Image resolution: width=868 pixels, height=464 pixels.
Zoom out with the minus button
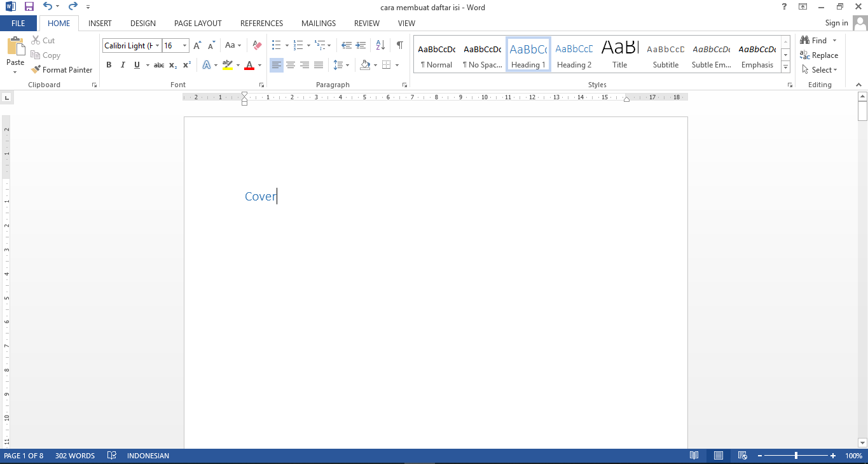[759, 456]
